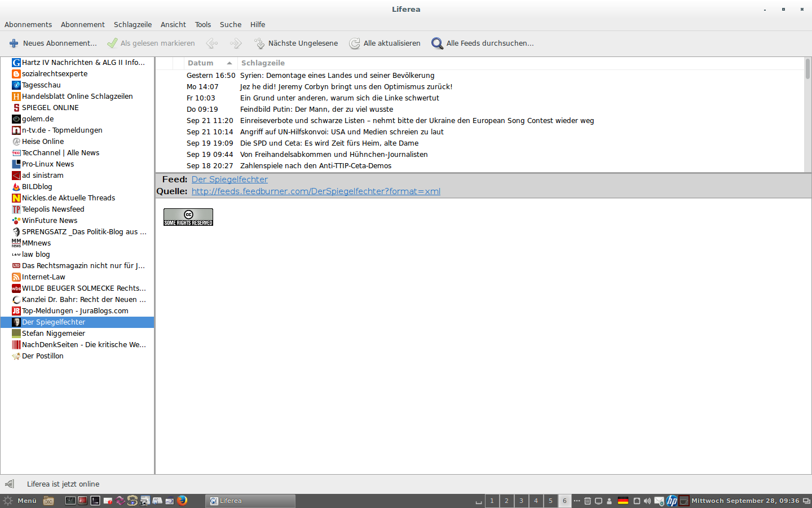Viewport: 812px width, 508px height.
Task: Open the Abonnements menu
Action: click(28, 24)
